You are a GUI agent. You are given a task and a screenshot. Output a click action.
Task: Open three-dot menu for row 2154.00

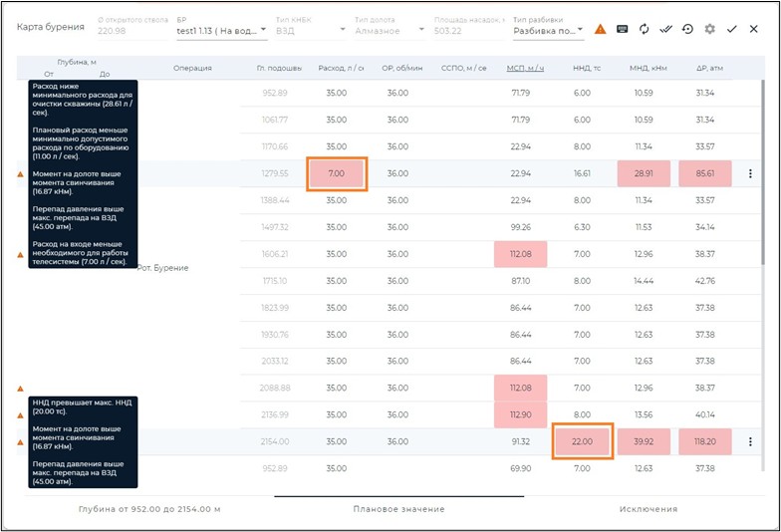coord(750,441)
